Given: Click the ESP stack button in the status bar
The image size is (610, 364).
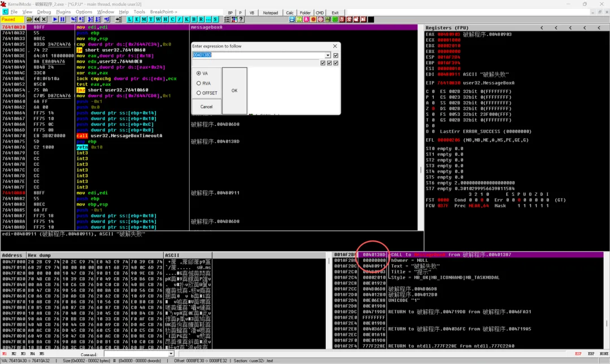Looking at the screenshot, I should point(578,354).
